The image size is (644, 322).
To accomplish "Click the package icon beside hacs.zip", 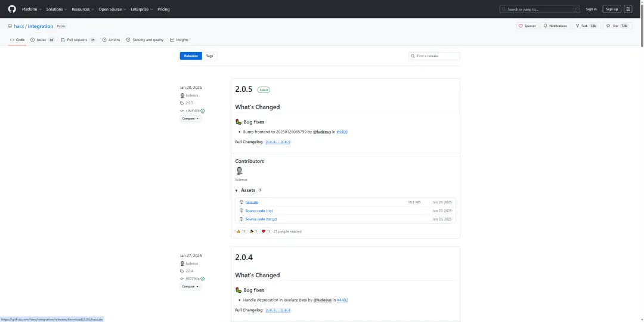I will coord(241,202).
